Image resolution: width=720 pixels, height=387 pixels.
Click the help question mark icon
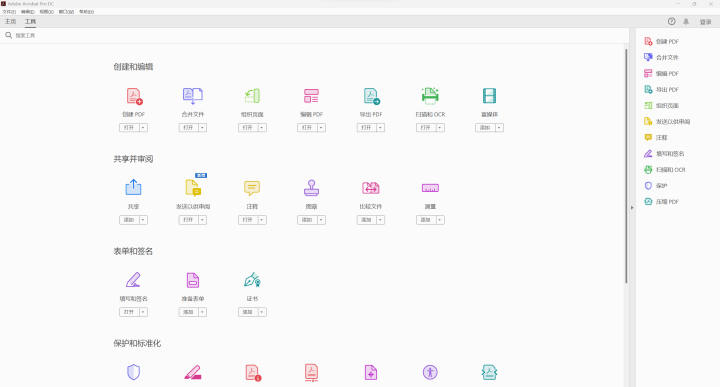(671, 22)
